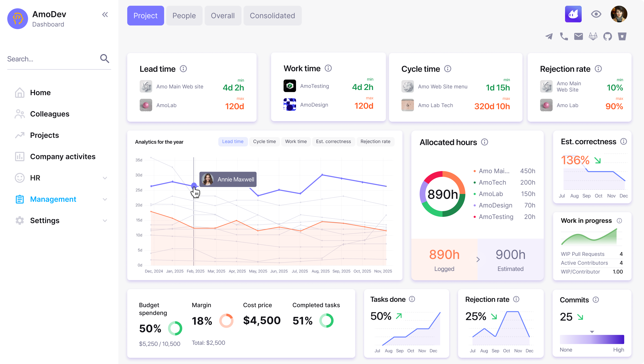Click the AmoDev logo icon
The width and height of the screenshot is (644, 364).
click(x=18, y=19)
